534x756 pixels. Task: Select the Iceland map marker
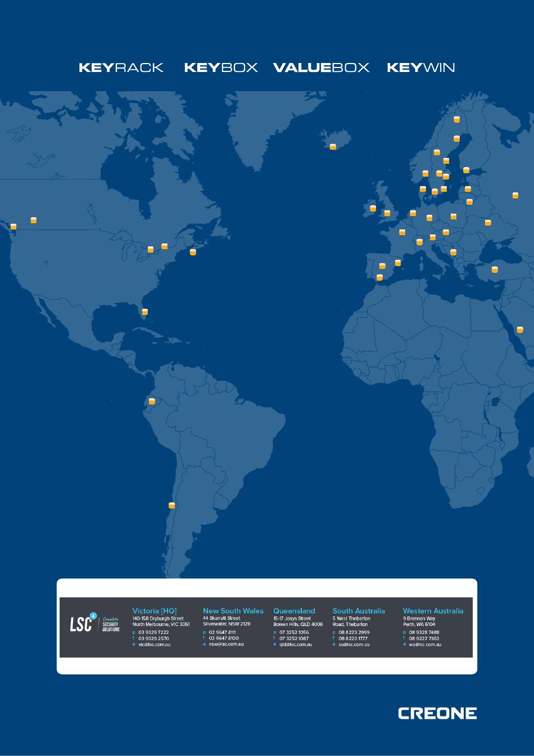(x=333, y=147)
